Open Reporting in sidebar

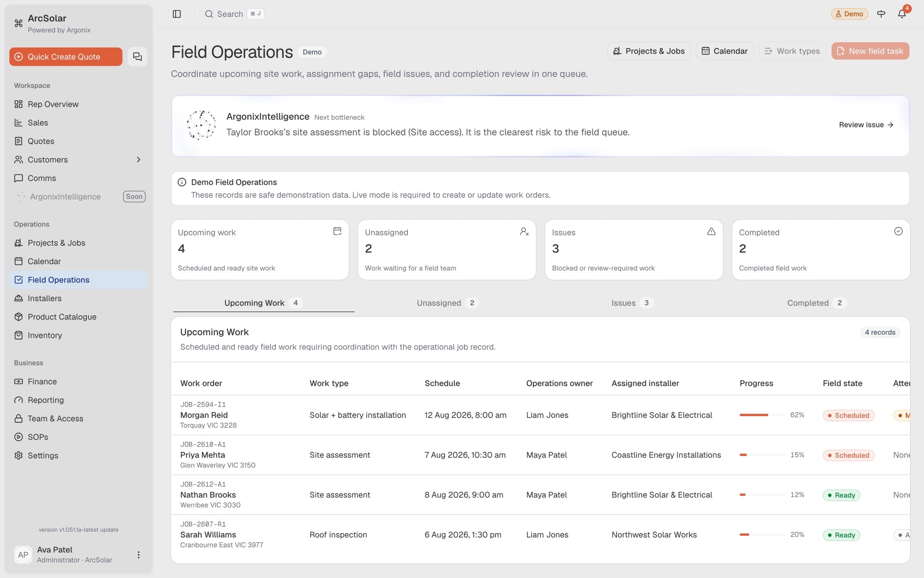click(x=79, y=400)
